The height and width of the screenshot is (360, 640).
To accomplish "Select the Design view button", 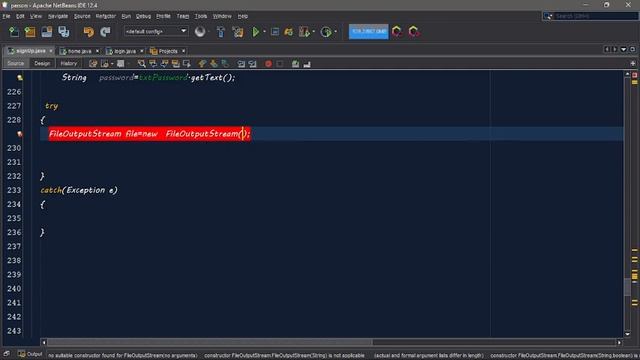I will (42, 64).
